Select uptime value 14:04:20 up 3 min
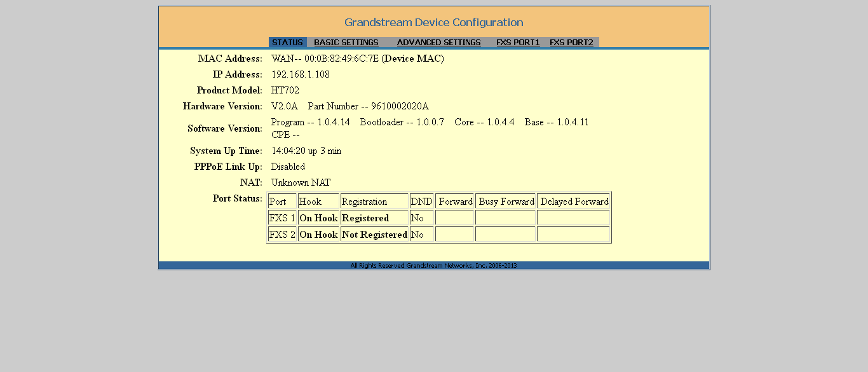The height and width of the screenshot is (372, 868). 306,151
